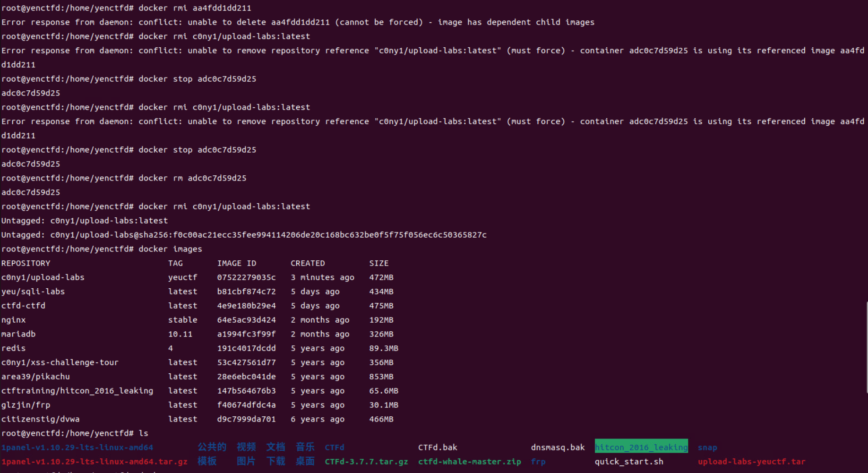Click the 1panel-v1.10.29-lts-linux-amd64.tar.gz file name
The image size is (868, 473).
tap(95, 462)
